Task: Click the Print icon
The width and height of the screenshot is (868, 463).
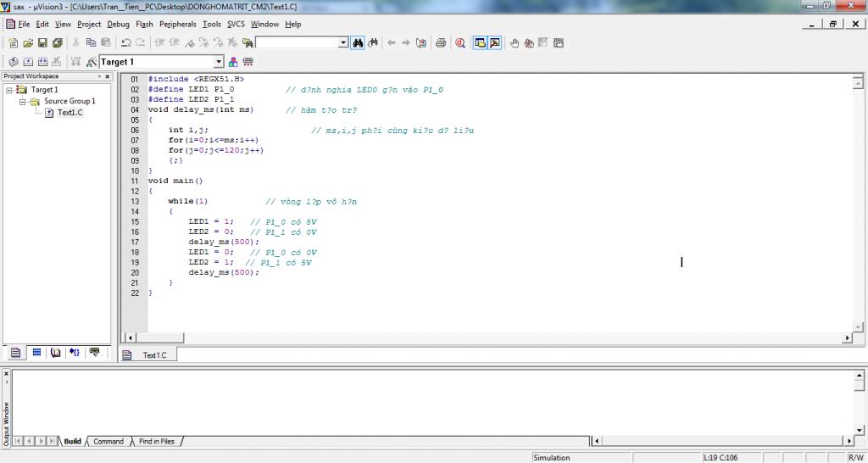Action: (x=441, y=42)
